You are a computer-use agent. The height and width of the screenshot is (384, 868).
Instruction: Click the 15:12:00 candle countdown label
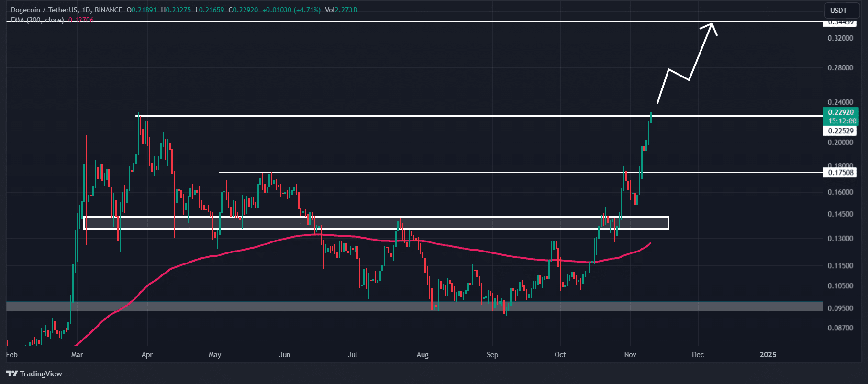[842, 121]
